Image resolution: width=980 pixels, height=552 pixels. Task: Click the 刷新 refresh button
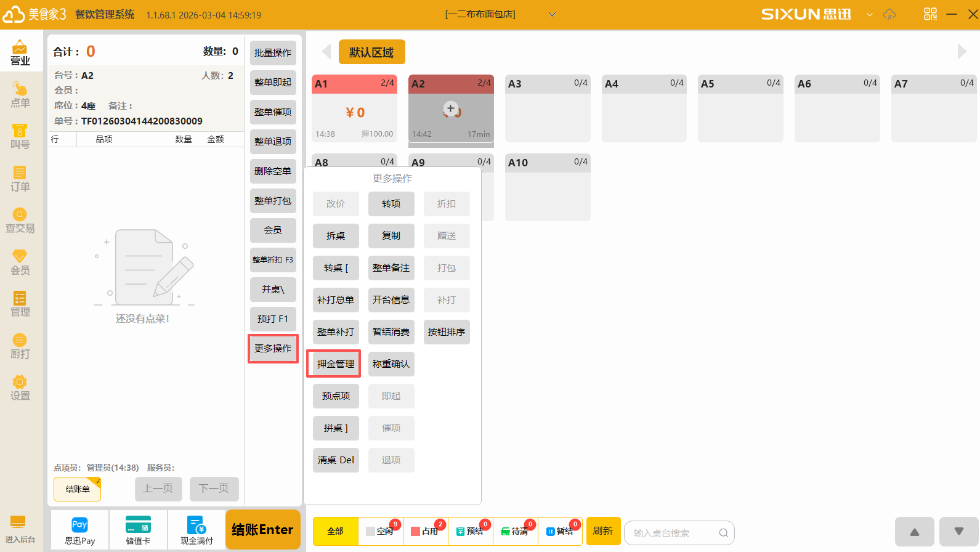pos(602,531)
